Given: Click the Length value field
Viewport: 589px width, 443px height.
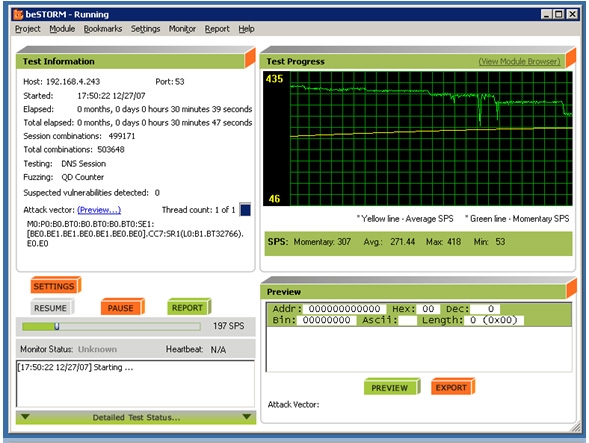Looking at the screenshot, I should 494,320.
